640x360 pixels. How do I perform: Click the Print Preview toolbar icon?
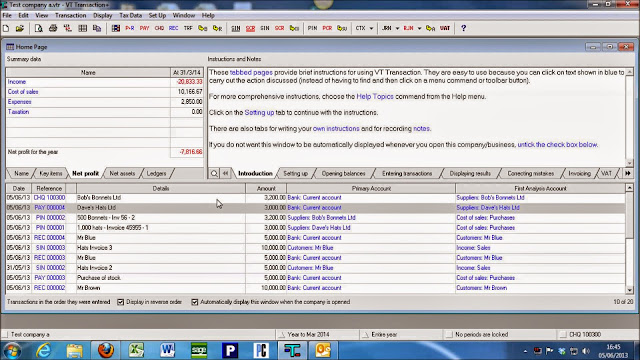pos(38,28)
